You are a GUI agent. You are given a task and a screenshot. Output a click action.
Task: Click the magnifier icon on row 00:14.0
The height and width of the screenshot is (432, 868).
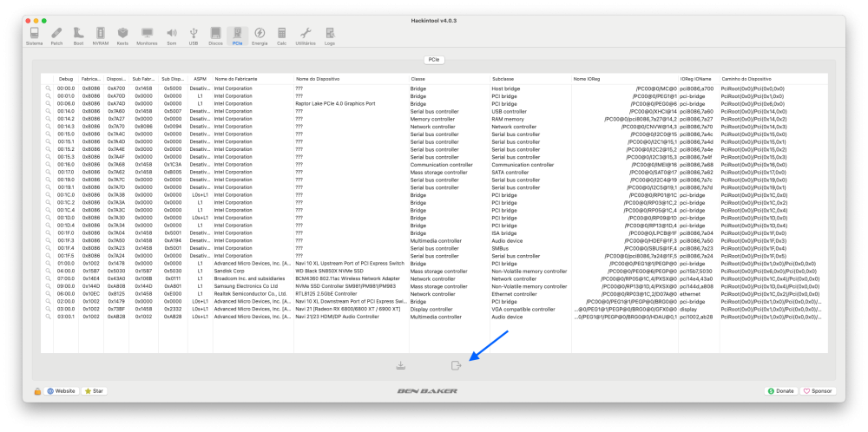pyautogui.click(x=48, y=111)
